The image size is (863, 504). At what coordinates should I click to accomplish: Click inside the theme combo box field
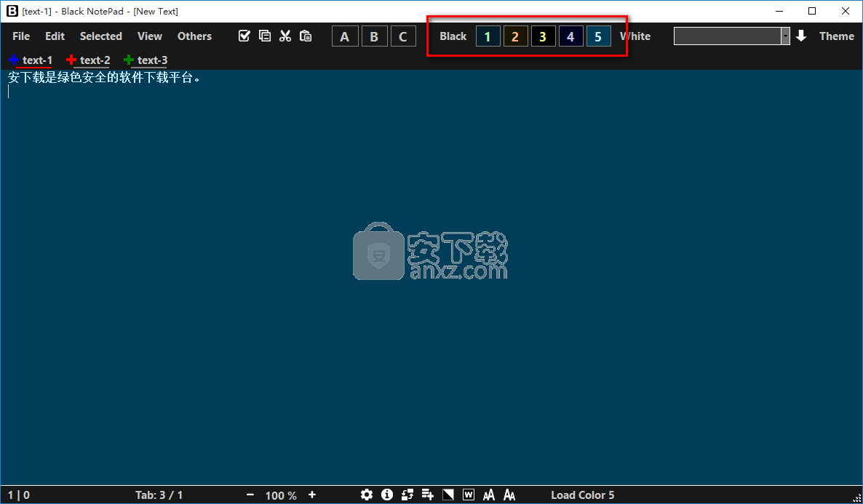[727, 36]
